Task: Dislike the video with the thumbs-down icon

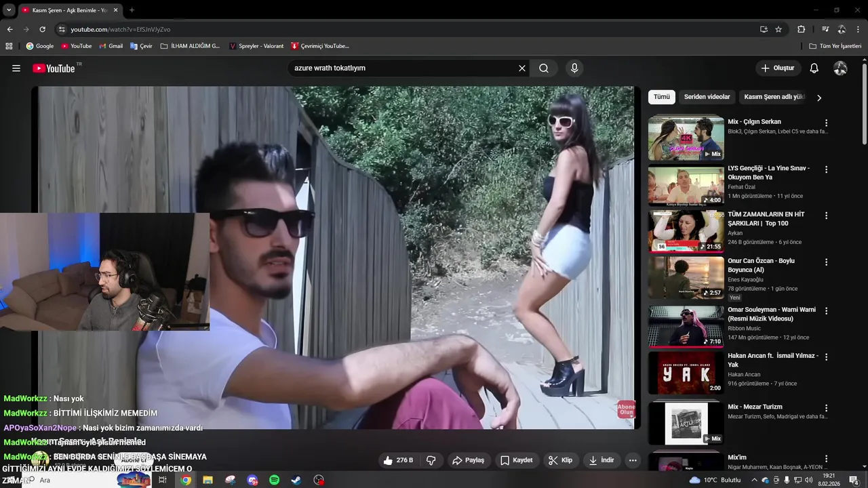Action: point(431,460)
